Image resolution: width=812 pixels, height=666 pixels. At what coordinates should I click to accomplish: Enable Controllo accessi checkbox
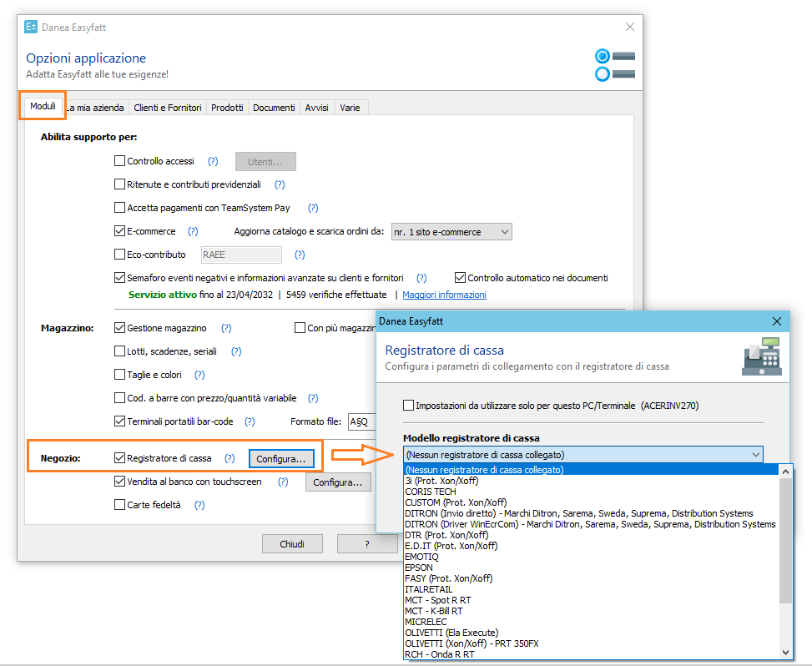point(119,160)
